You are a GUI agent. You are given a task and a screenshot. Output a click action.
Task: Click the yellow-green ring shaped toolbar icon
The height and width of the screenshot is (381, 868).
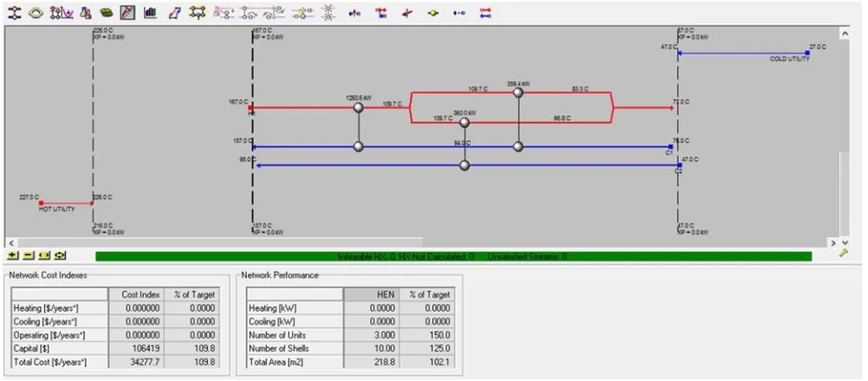[x=36, y=13]
